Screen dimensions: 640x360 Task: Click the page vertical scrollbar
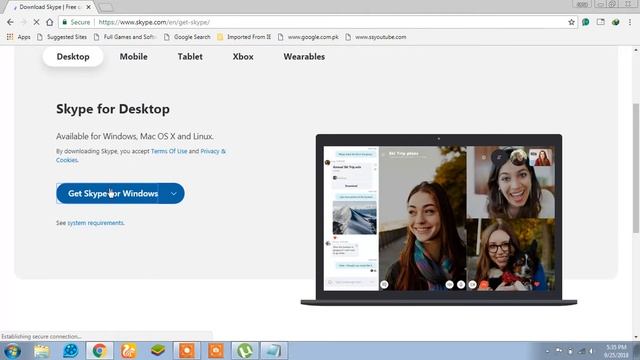click(636, 167)
